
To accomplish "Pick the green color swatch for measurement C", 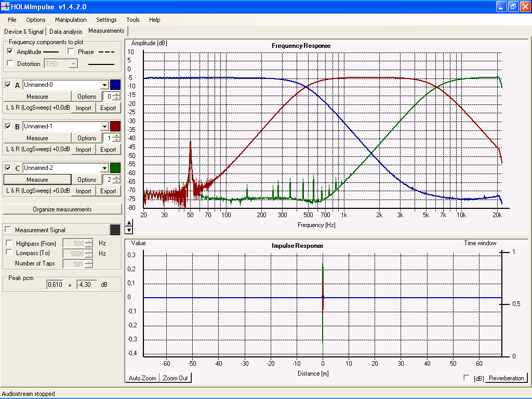I will click(115, 168).
